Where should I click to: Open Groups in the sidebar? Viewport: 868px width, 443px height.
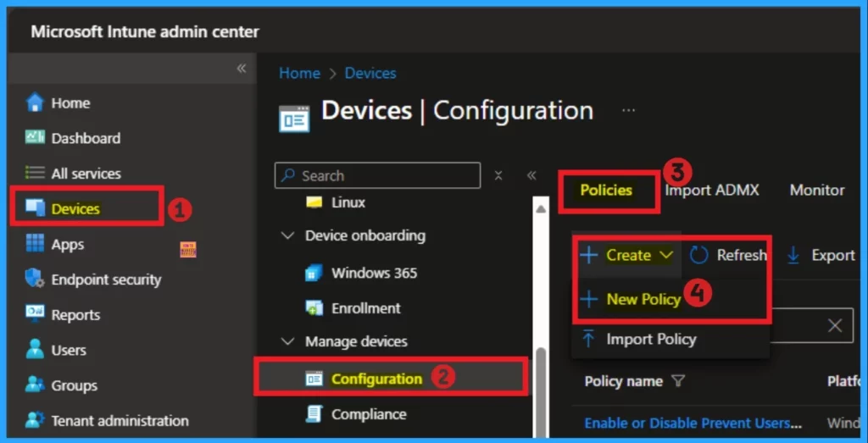coord(73,385)
